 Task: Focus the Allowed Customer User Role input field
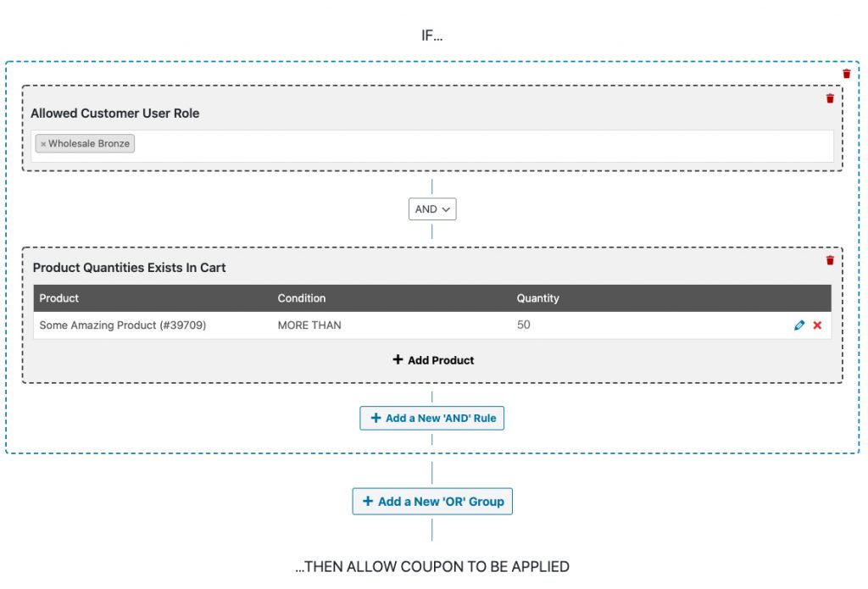tap(432, 146)
